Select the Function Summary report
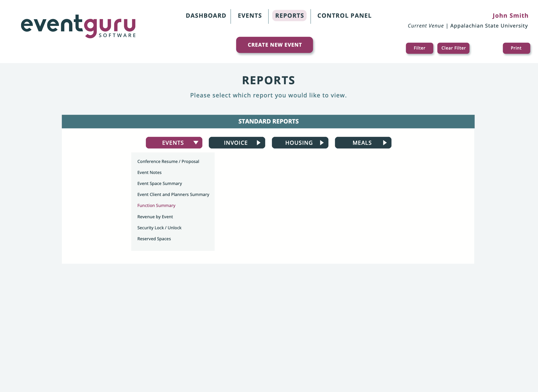Screen dimensions: 538x392 [156, 206]
